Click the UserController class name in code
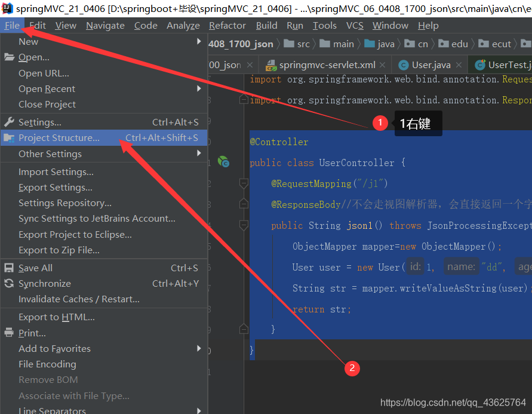The width and height of the screenshot is (532, 414). pos(356,162)
